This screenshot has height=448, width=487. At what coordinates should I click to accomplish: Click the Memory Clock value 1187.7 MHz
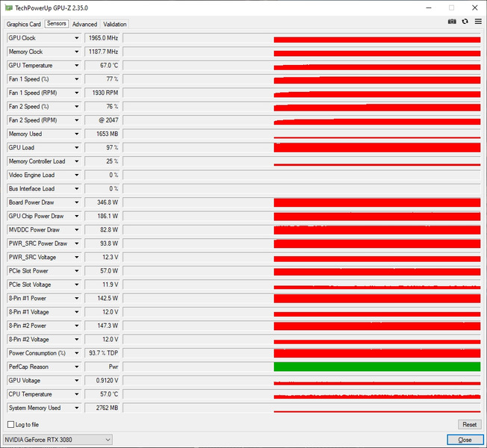pyautogui.click(x=102, y=52)
